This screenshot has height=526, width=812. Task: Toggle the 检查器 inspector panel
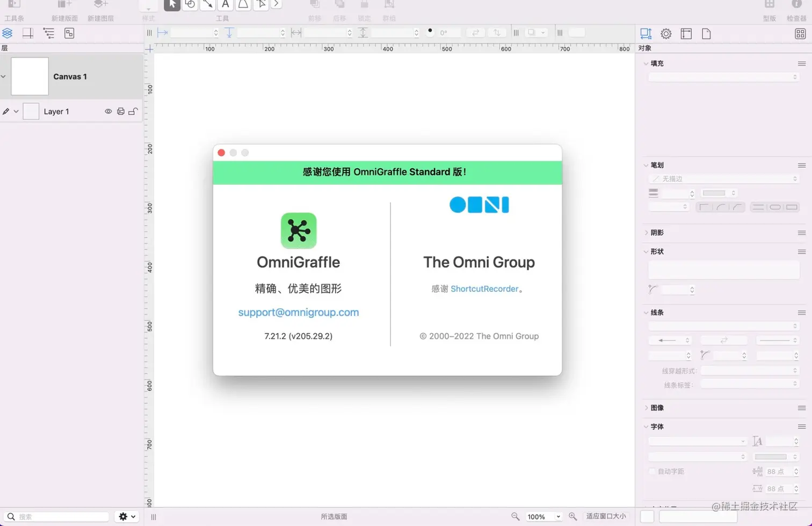[x=796, y=4]
